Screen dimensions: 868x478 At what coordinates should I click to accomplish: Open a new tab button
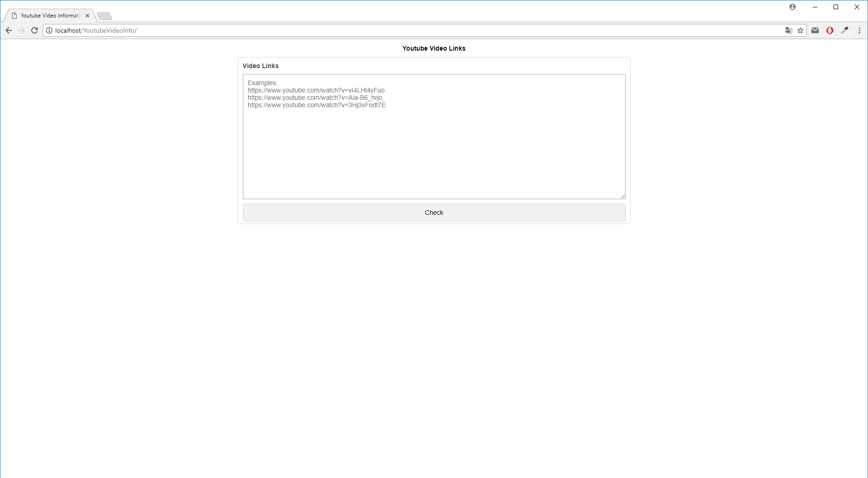point(105,16)
